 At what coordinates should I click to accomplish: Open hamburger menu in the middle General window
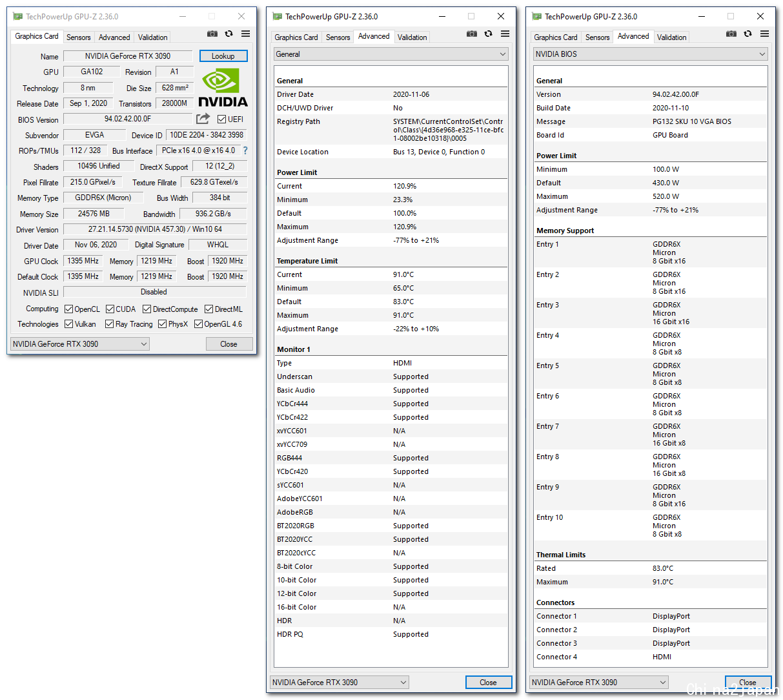(x=505, y=34)
